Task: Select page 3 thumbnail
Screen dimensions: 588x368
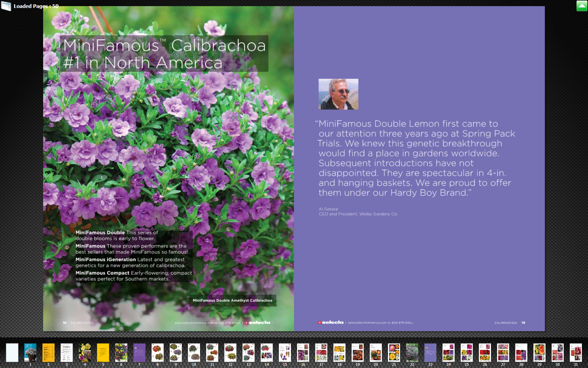Action: pos(66,353)
